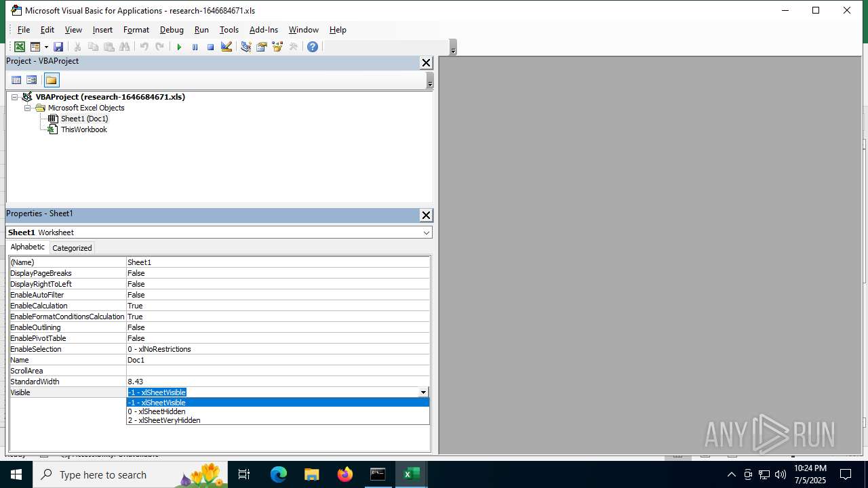The height and width of the screenshot is (488, 868).
Task: Click Insert UserForm toolbar icon
Action: point(35,47)
